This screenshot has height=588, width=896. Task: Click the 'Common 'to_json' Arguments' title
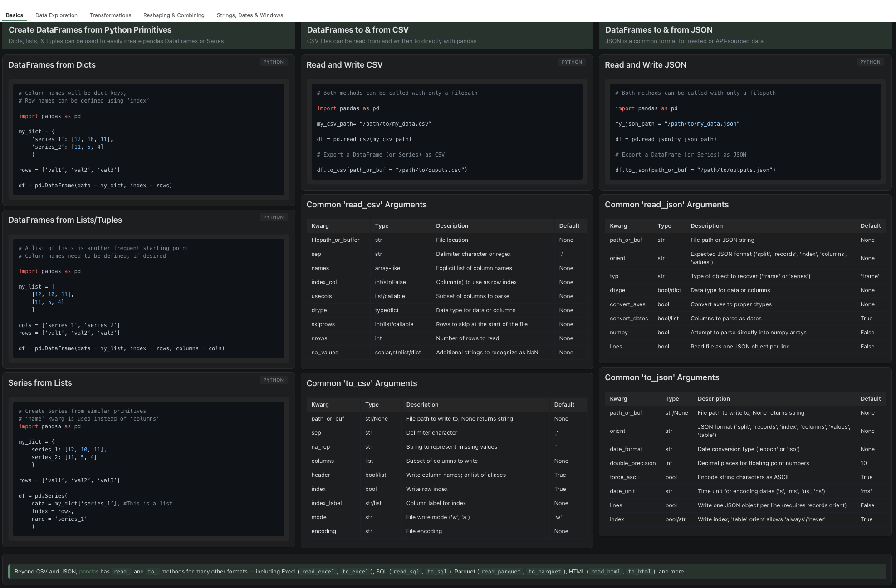pos(662,377)
